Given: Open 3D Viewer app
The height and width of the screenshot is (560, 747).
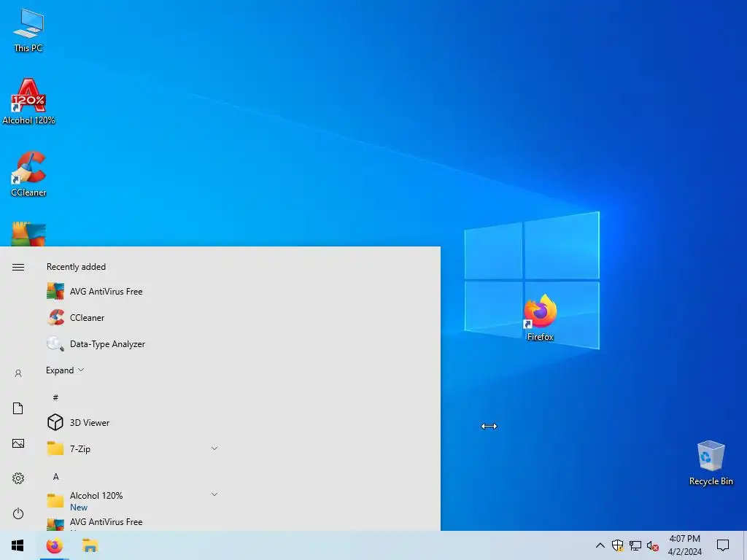Looking at the screenshot, I should click(133, 422).
